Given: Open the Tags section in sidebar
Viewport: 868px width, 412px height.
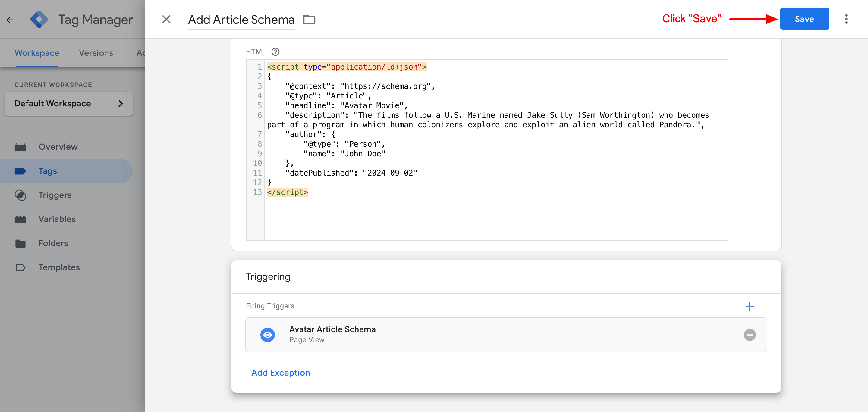Looking at the screenshot, I should coord(47,171).
